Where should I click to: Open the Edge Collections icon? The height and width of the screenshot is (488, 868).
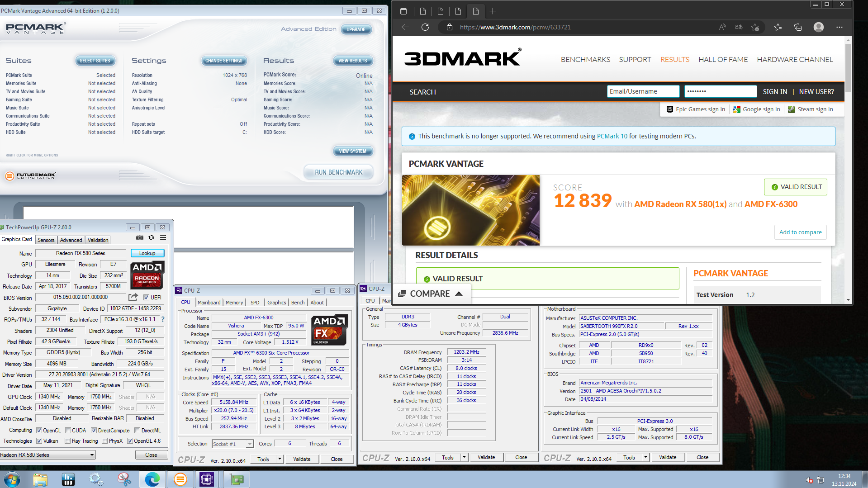click(798, 27)
